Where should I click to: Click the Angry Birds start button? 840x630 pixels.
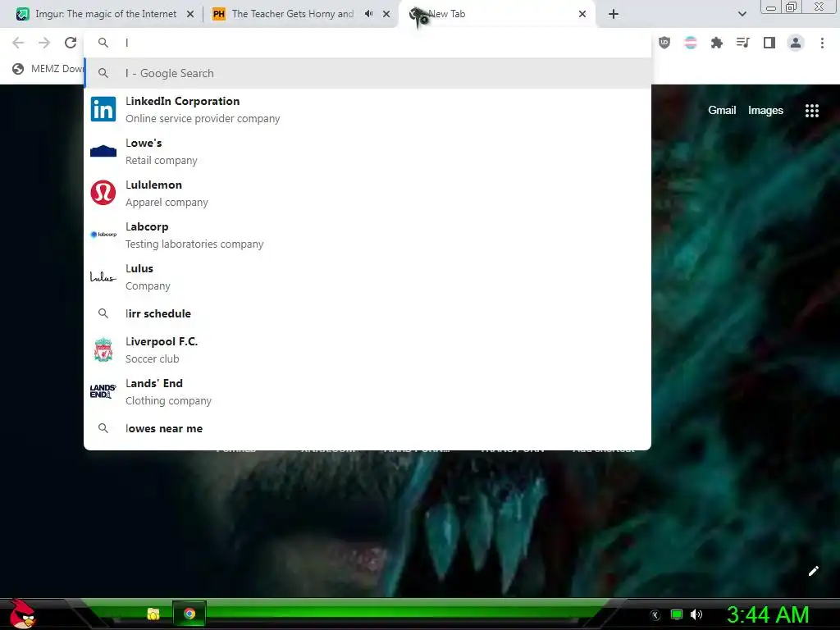[x=22, y=614]
